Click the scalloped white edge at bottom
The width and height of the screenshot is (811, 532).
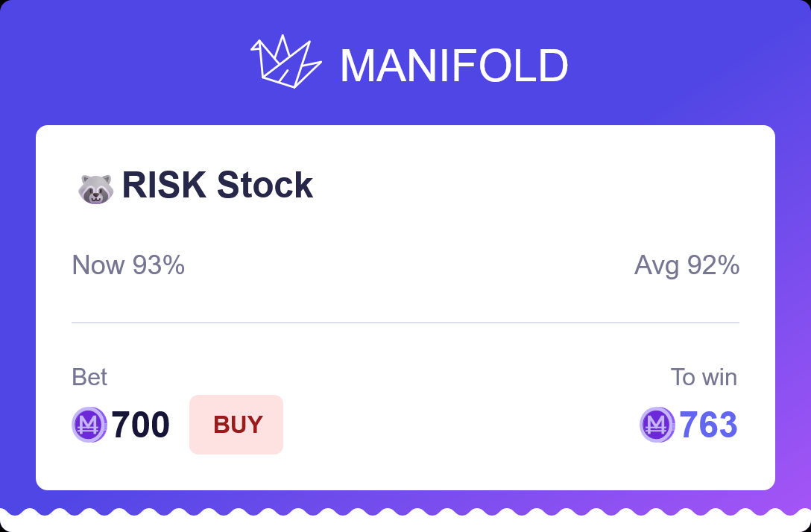(x=405, y=519)
